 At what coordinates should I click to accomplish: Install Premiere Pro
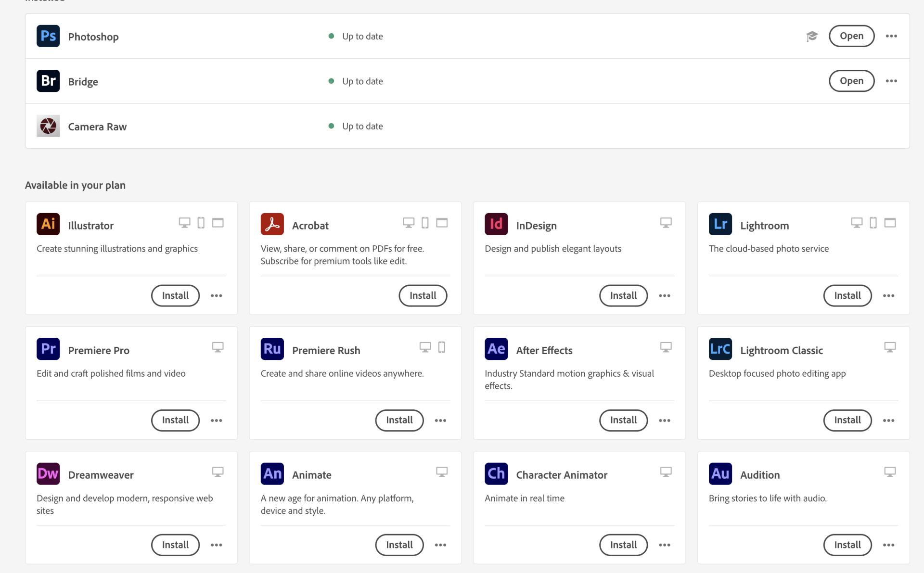click(x=175, y=420)
